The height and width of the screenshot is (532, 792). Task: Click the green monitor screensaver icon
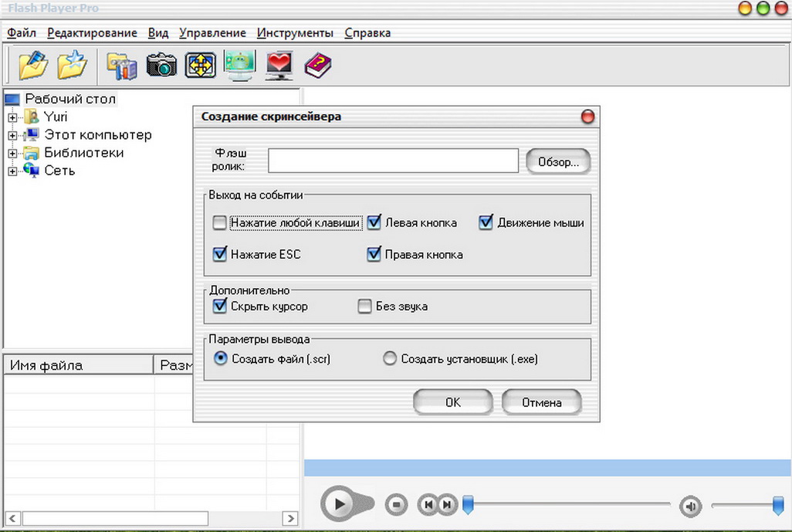[x=240, y=65]
